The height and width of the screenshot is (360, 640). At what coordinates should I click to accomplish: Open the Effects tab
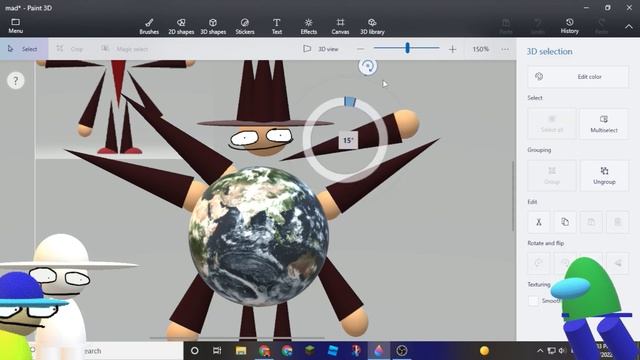309,26
